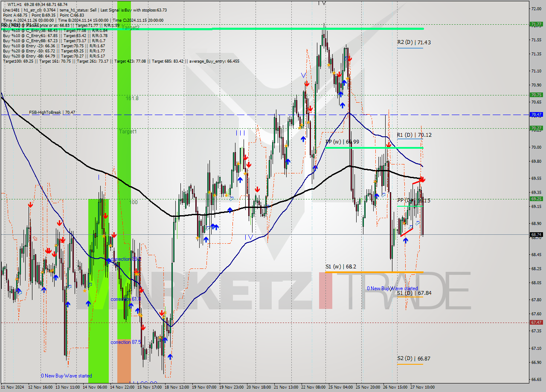Click the PP (D) 69.15 pivot label
The image size is (546, 392).
tap(413, 200)
